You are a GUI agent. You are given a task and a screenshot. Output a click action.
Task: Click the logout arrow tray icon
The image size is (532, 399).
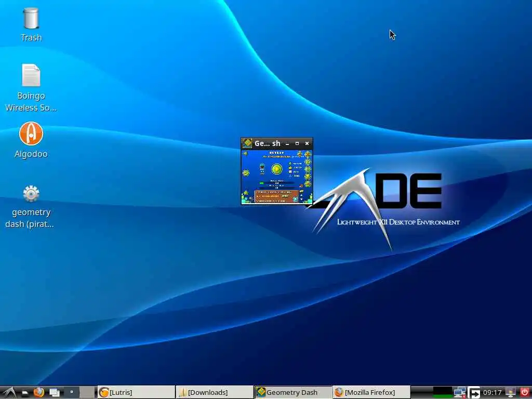[x=474, y=393]
